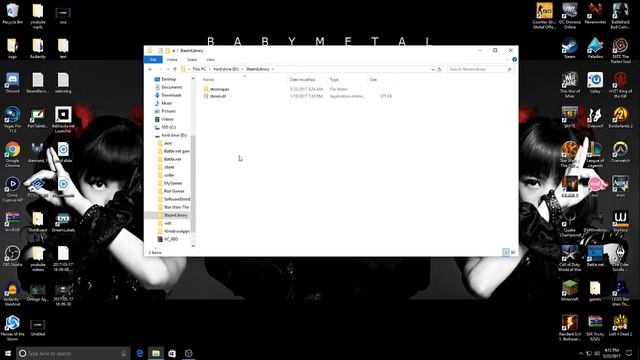Screen dimensions: 640x360
Task: Open the taskbar clock and date
Action: coord(611,353)
